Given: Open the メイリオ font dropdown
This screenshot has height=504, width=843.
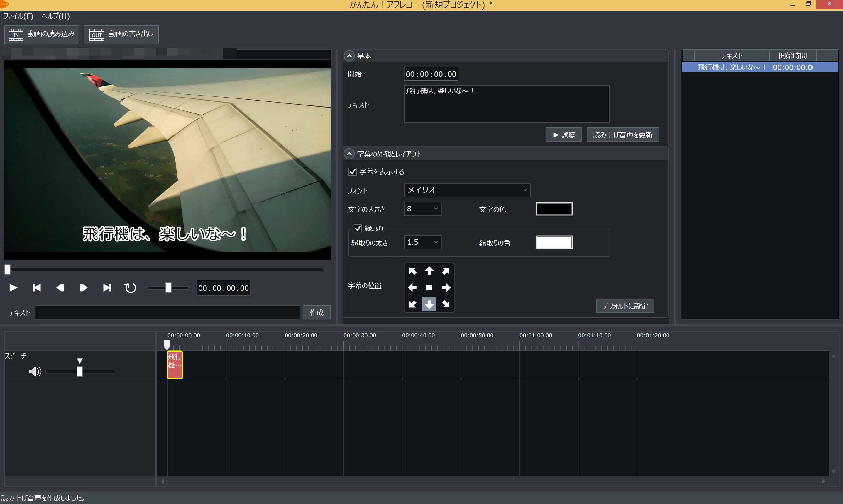Looking at the screenshot, I should pos(467,190).
